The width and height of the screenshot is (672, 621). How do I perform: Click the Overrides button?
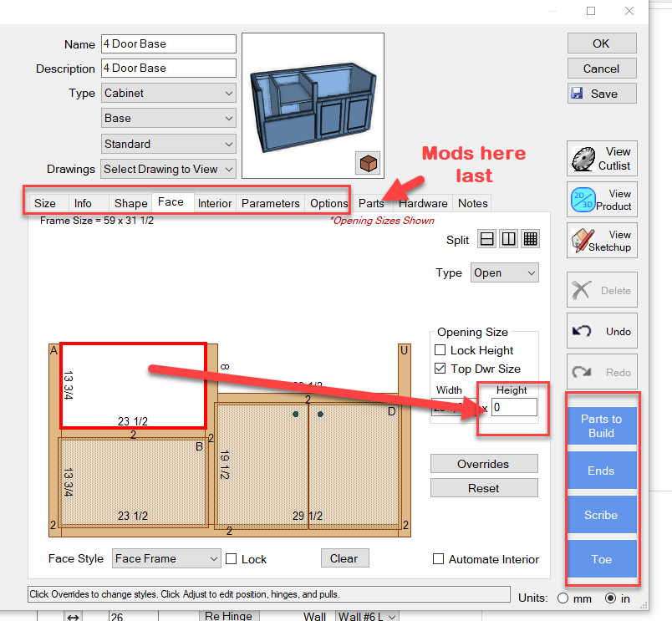(483, 464)
